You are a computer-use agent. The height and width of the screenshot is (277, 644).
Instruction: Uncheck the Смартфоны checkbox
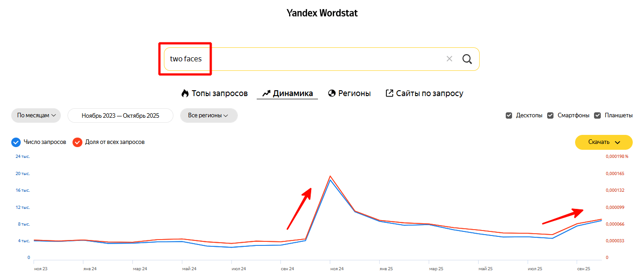click(x=550, y=115)
